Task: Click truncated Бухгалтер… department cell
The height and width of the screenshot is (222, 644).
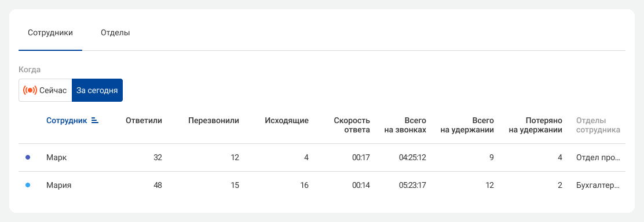Action: (x=598, y=185)
